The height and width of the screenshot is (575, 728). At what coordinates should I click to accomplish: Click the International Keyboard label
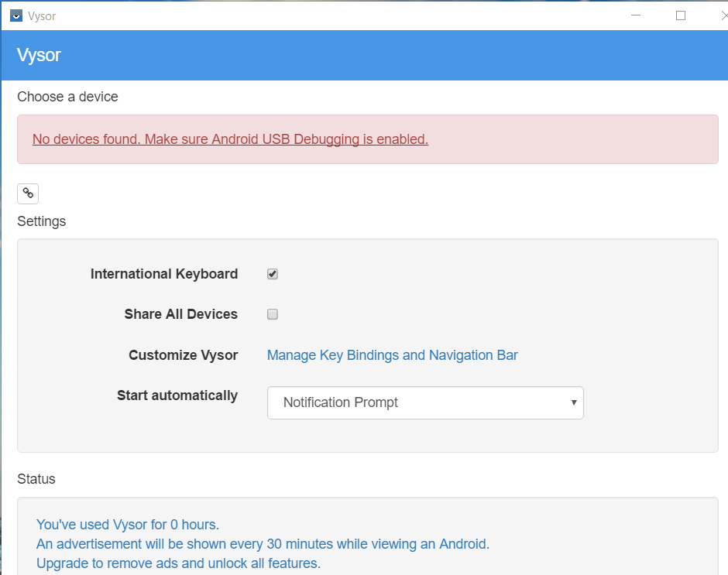[x=163, y=274]
